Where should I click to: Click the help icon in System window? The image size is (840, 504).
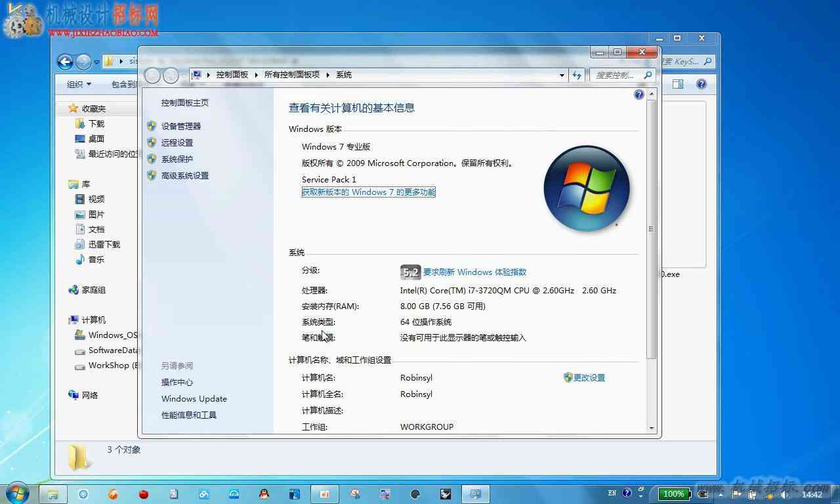coord(639,94)
